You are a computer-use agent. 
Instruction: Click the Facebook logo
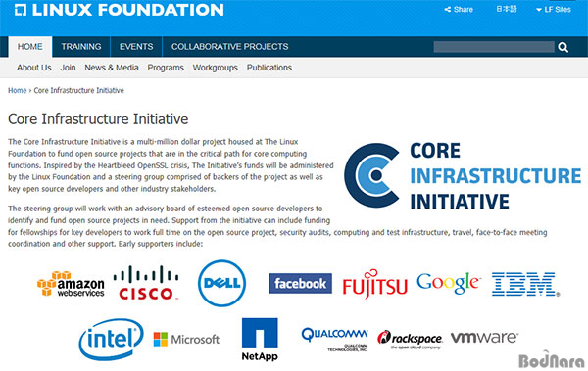pyautogui.click(x=301, y=283)
